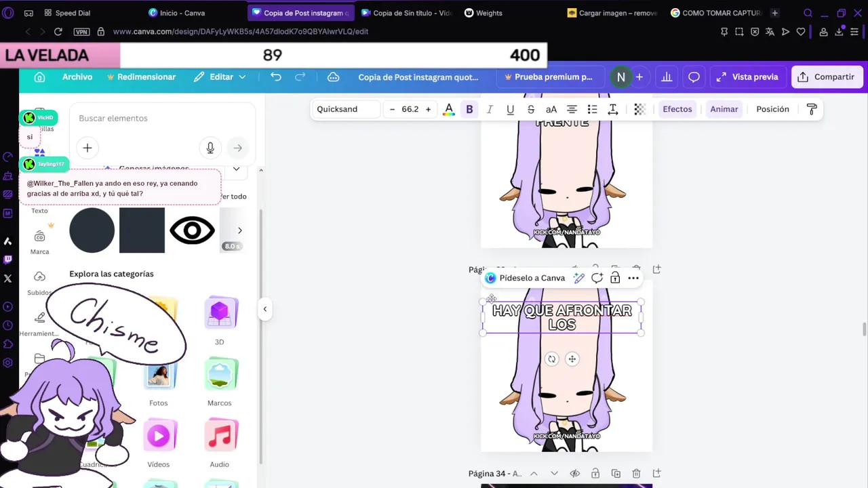
Task: Open the text spacing settings
Action: tap(612, 109)
